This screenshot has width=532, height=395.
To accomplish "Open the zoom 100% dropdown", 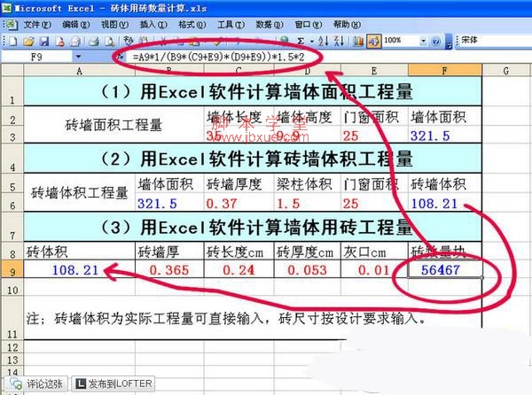I will coord(422,41).
